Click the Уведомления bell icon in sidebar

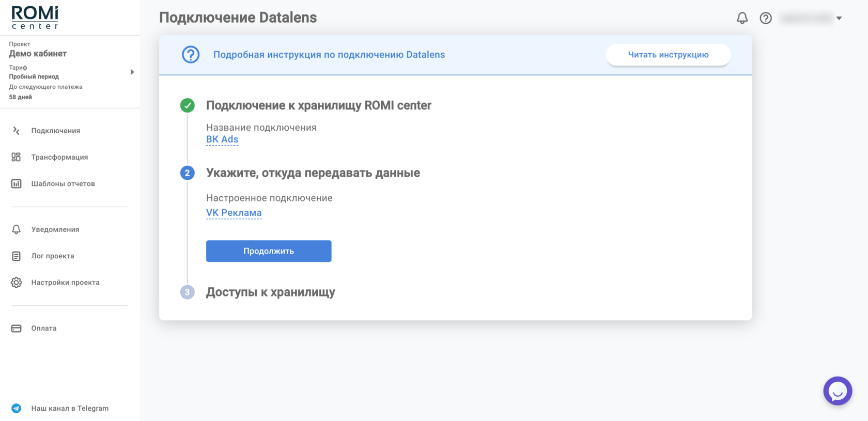click(17, 229)
